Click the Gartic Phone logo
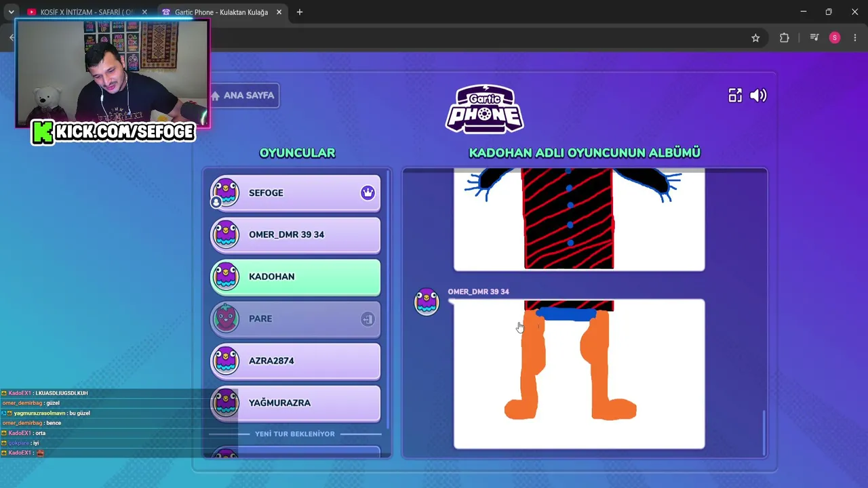Image resolution: width=868 pixels, height=488 pixels. 484,109
